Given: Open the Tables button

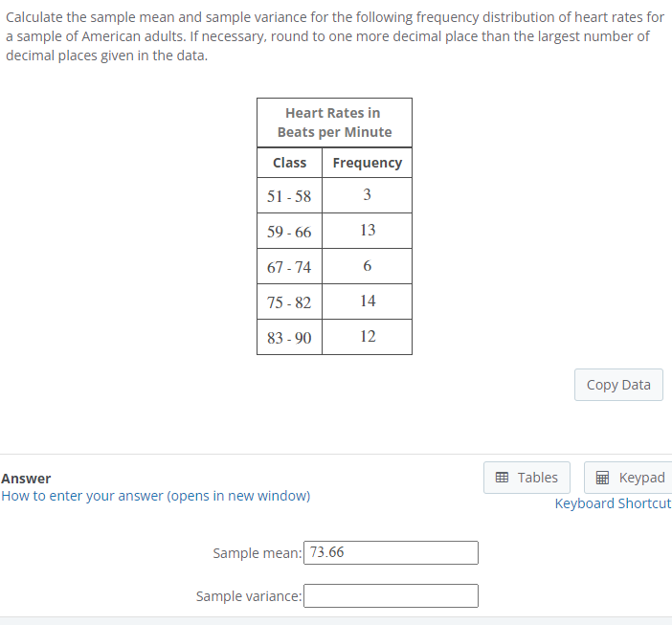Looking at the screenshot, I should [526, 478].
